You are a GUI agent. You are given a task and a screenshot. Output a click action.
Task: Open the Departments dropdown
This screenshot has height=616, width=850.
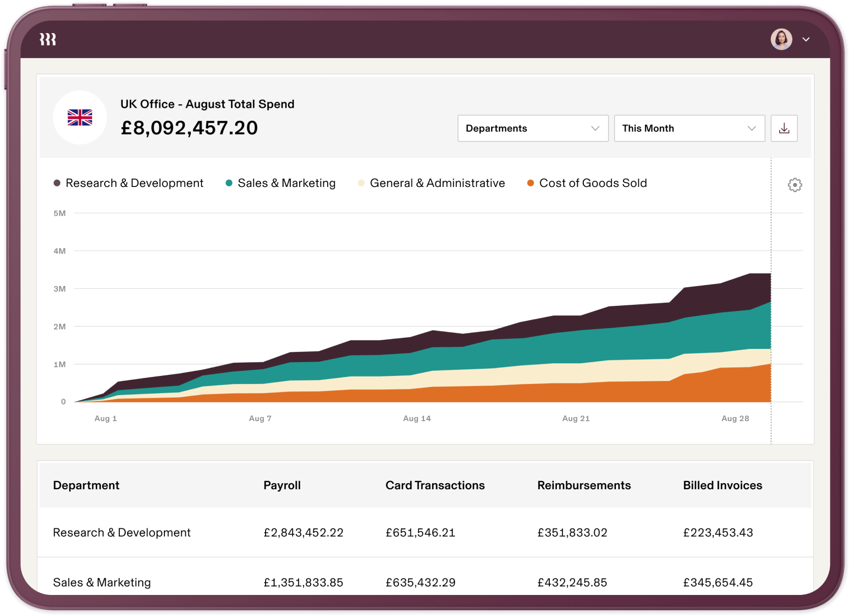(532, 128)
